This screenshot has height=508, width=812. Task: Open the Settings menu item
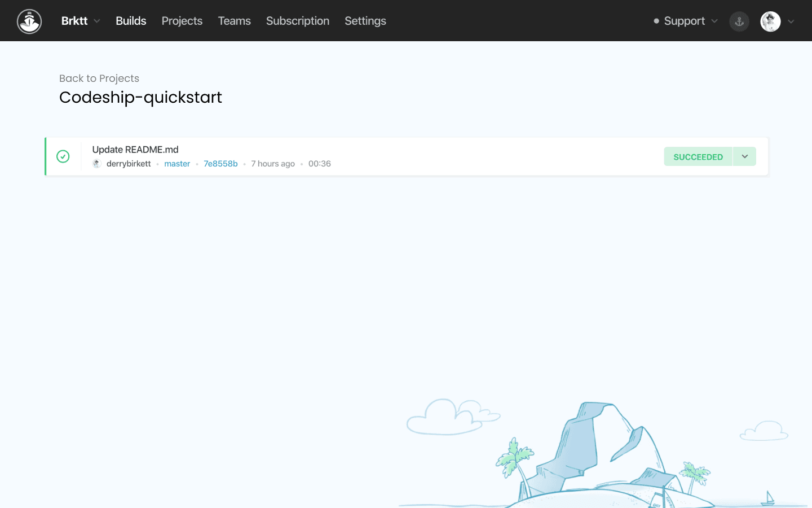[x=365, y=21]
